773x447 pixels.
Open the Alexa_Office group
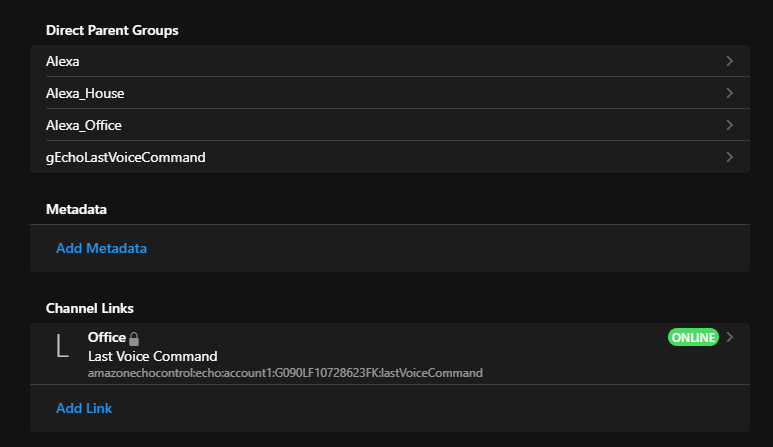(84, 125)
